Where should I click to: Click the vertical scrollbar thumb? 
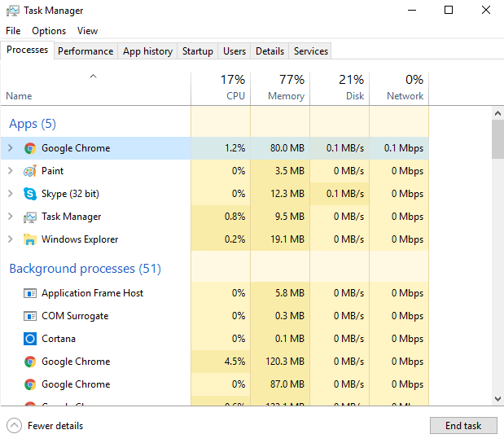(x=497, y=139)
